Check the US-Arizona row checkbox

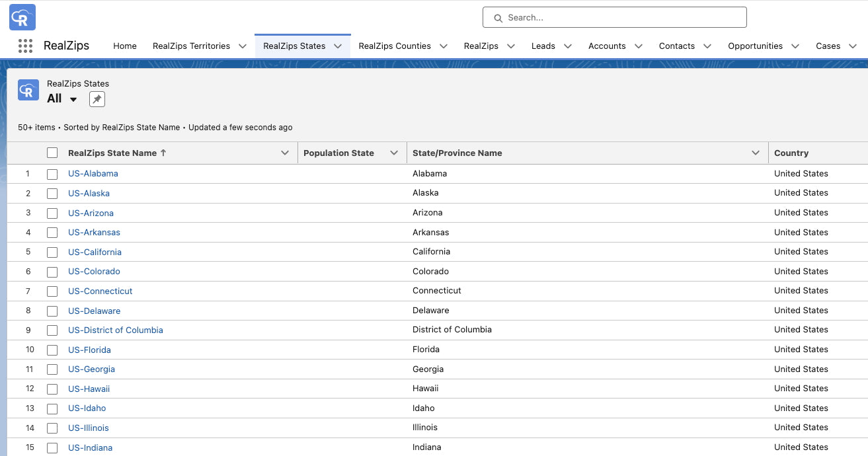pyautogui.click(x=52, y=213)
